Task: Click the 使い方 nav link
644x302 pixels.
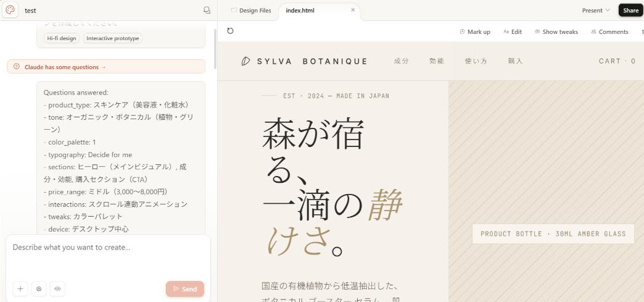Action: [476, 61]
